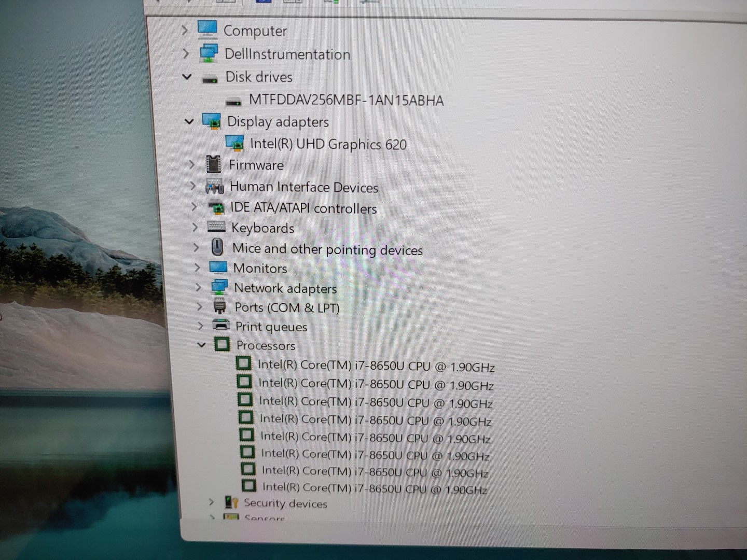Image resolution: width=747 pixels, height=560 pixels.
Task: Click the first i7-8650U processor icon
Action: point(243,363)
